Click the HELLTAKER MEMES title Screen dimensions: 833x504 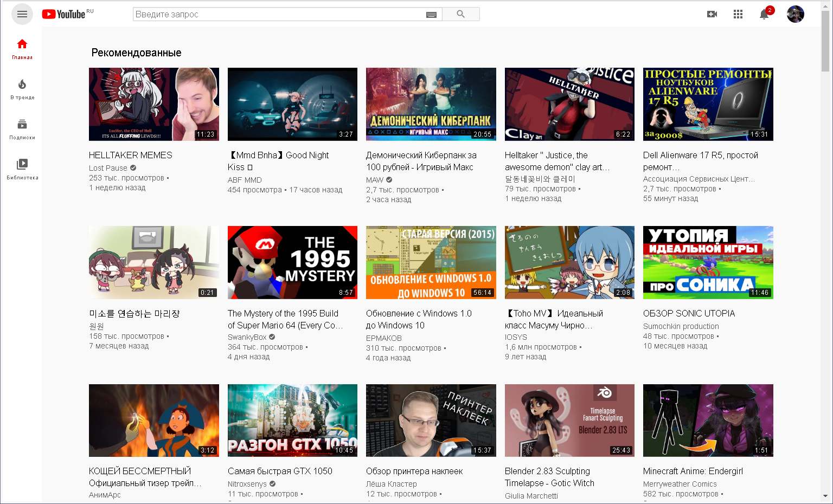point(130,155)
